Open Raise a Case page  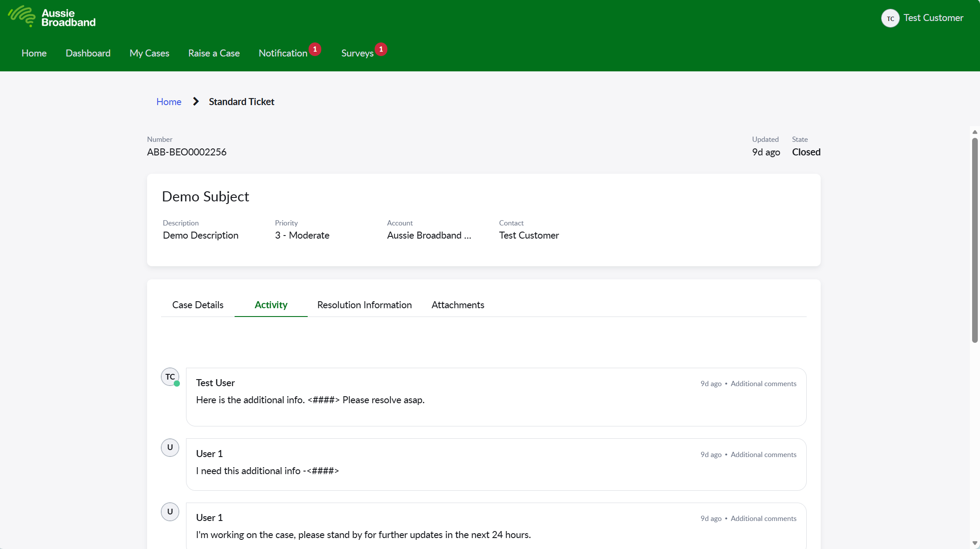(x=214, y=53)
